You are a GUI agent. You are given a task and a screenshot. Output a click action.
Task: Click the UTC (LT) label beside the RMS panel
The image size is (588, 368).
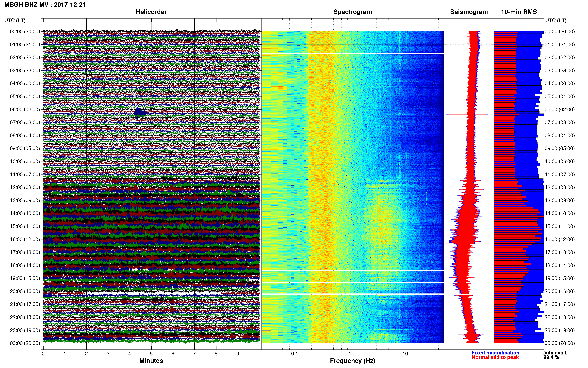556,20
